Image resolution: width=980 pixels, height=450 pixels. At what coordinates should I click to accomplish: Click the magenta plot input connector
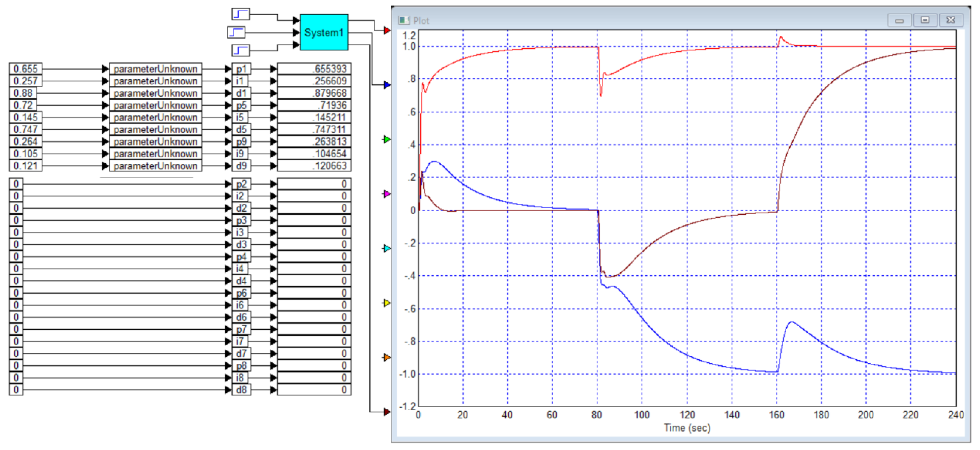click(x=387, y=194)
